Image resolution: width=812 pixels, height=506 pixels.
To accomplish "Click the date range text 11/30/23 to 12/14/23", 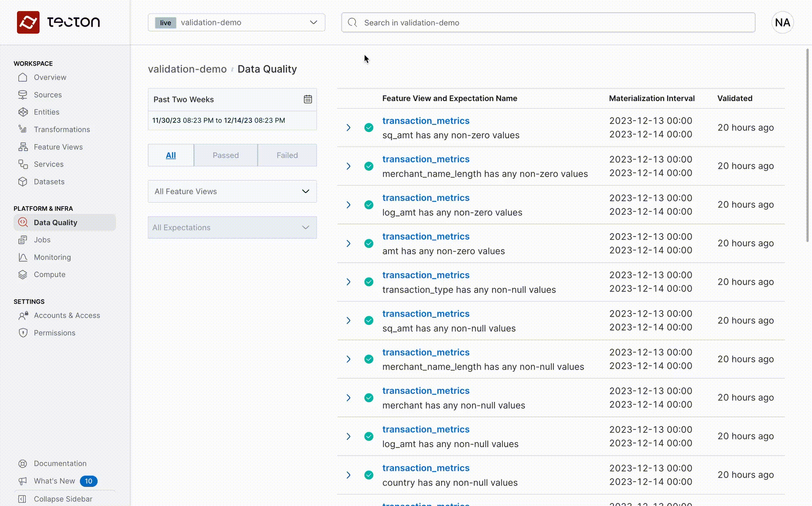I will pyautogui.click(x=219, y=121).
